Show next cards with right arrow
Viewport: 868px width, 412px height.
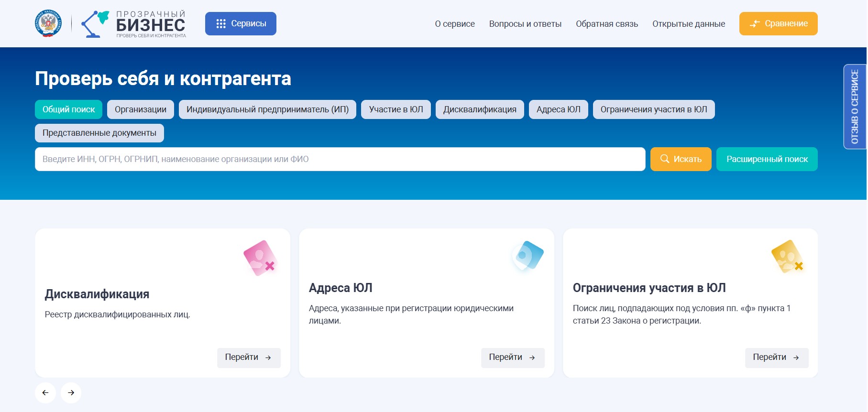(x=71, y=393)
